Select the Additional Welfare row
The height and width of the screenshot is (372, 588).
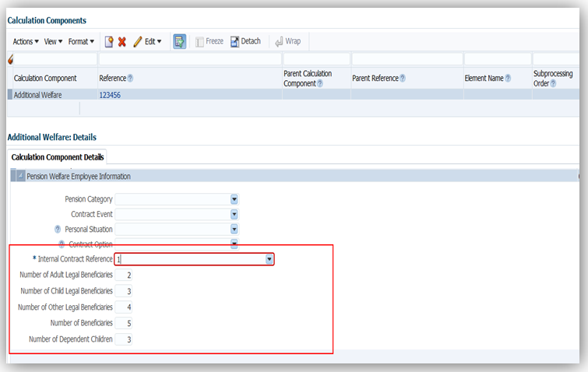click(294, 95)
